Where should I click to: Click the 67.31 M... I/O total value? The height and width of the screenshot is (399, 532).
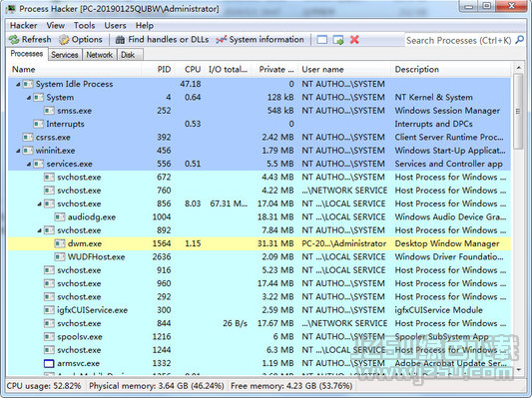[x=229, y=203]
